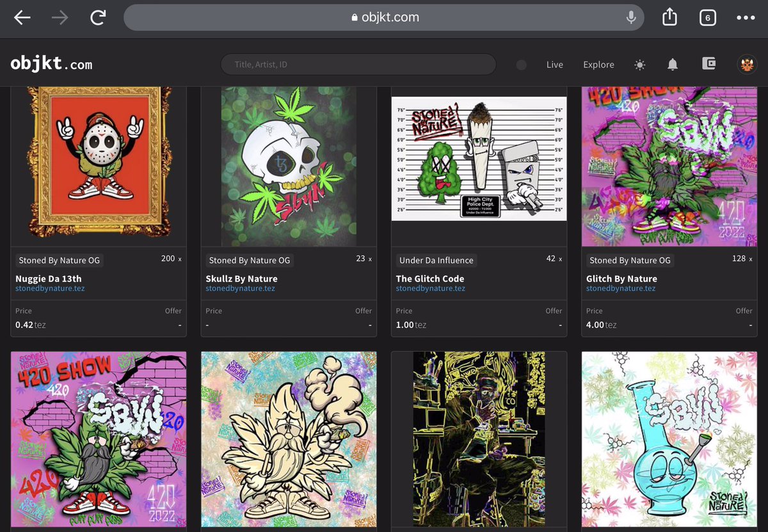768x532 pixels.
Task: Click the 200 x edition count
Action: point(172,259)
